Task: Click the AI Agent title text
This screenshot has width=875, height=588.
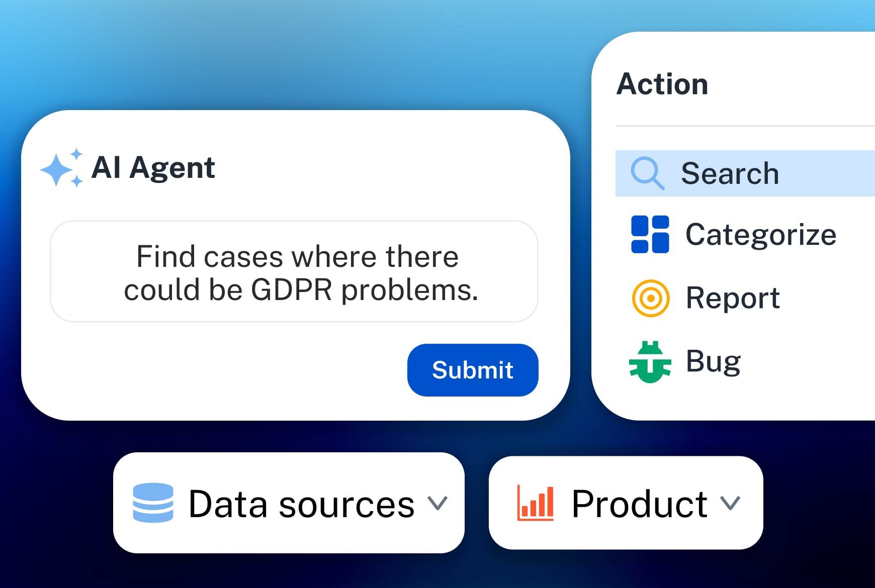Action: [153, 167]
